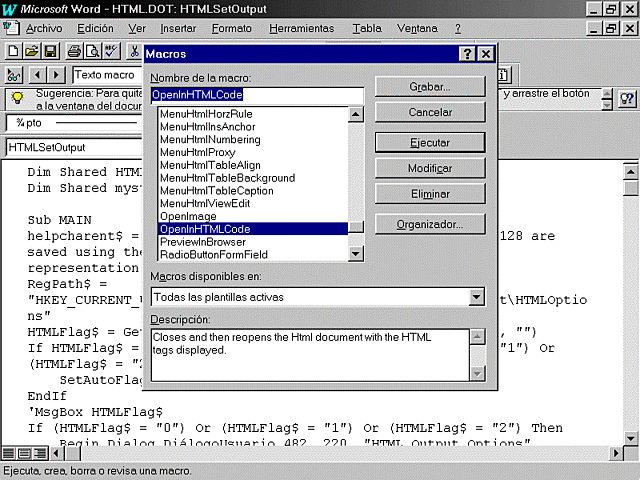Image resolution: width=640 pixels, height=480 pixels.
Task: Click the left arrow previous button
Action: (38, 75)
